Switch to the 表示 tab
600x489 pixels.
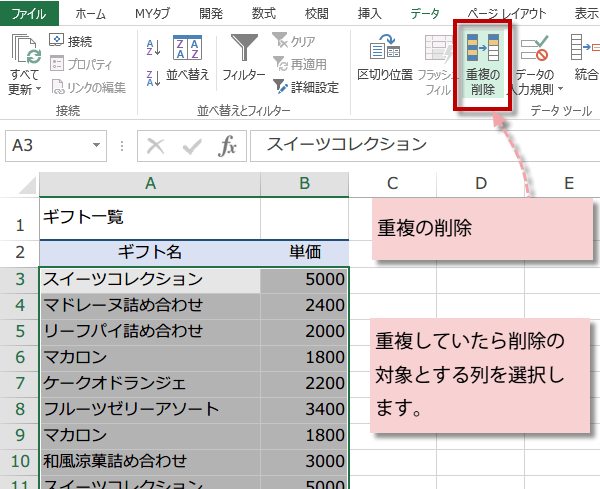click(x=586, y=14)
